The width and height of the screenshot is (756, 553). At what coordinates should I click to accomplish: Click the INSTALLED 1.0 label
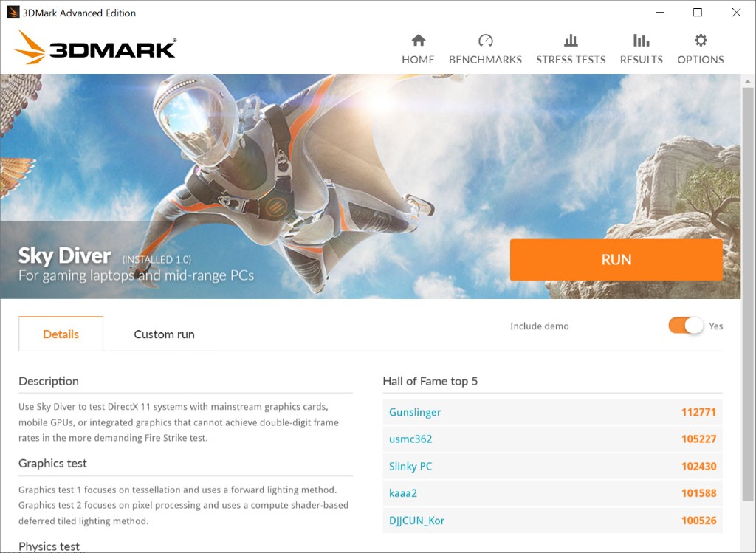click(157, 260)
